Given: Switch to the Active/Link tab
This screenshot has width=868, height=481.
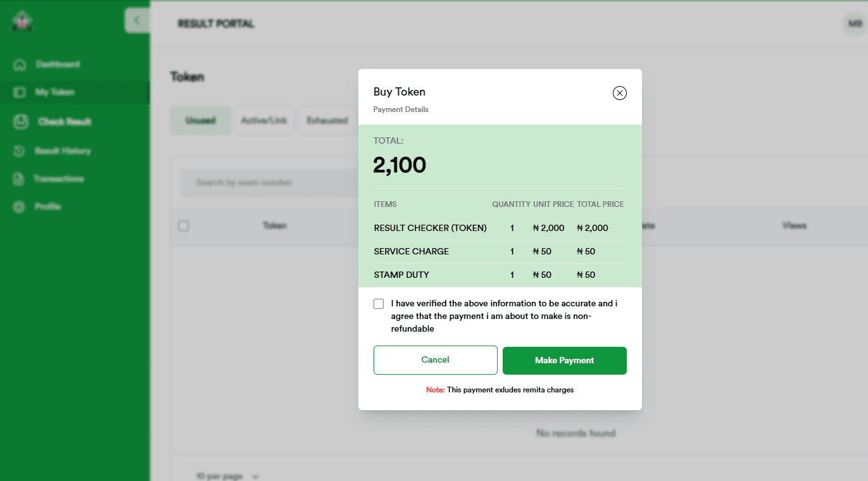Looking at the screenshot, I should tap(263, 120).
